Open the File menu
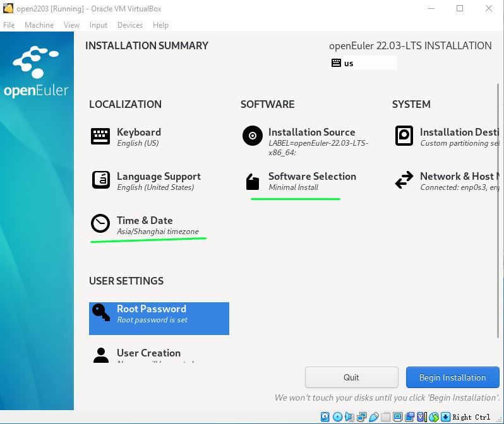Image resolution: width=504 pixels, height=424 pixels. coord(9,25)
